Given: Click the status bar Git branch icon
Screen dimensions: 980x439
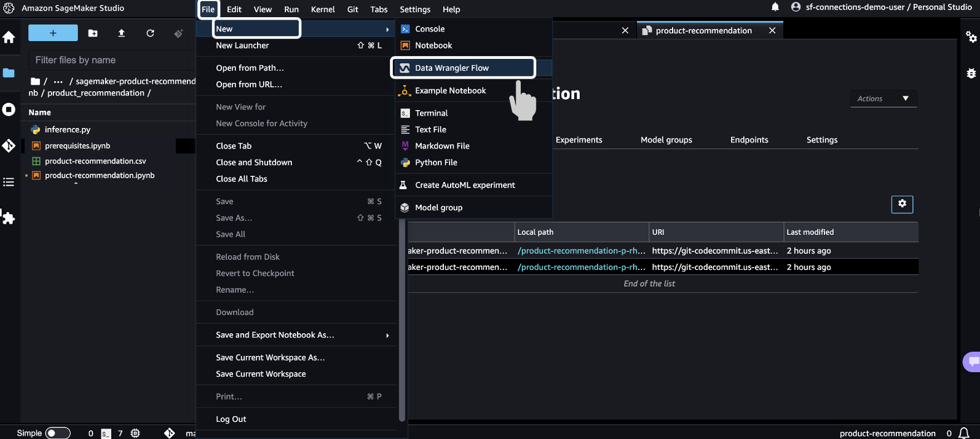Looking at the screenshot, I should 170,433.
